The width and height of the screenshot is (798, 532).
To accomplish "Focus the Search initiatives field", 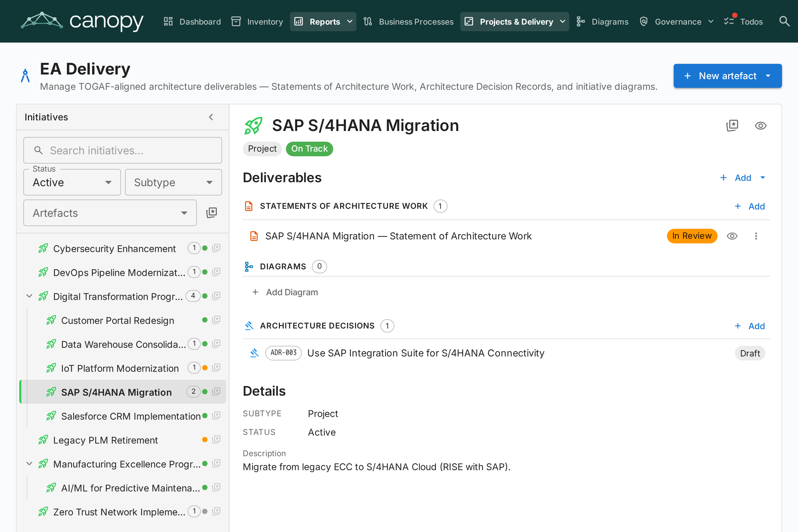I will point(123,150).
